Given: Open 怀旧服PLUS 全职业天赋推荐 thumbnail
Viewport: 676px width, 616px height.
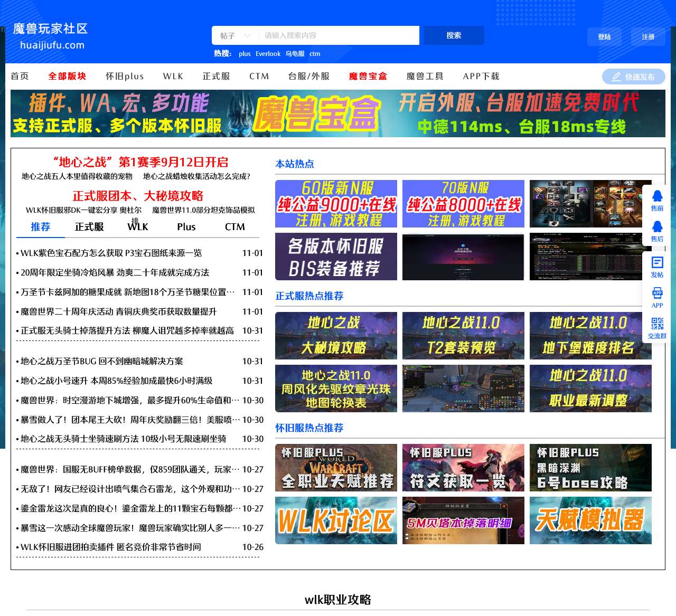Looking at the screenshot, I should (336, 468).
